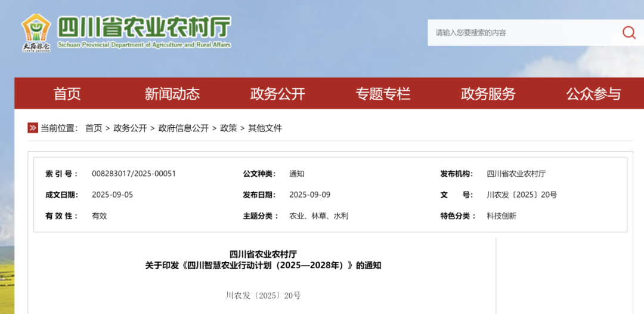Click the 四川省农业农村厅 site title text
Viewport: 644px width, 314px height.
(x=144, y=27)
